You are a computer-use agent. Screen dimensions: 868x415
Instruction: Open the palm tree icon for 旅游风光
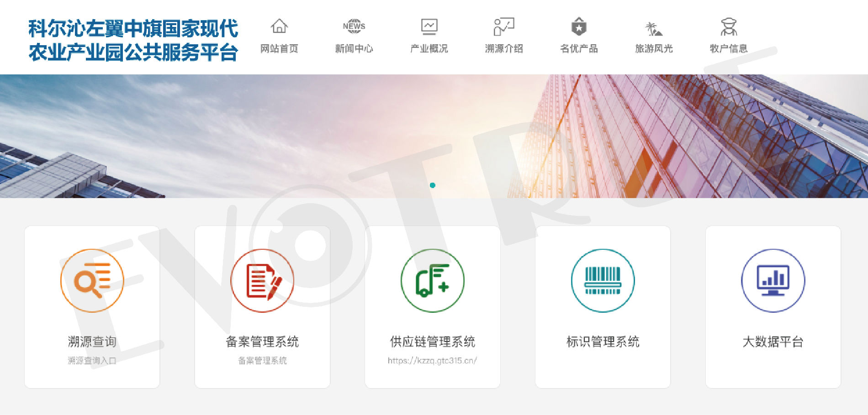click(x=654, y=28)
